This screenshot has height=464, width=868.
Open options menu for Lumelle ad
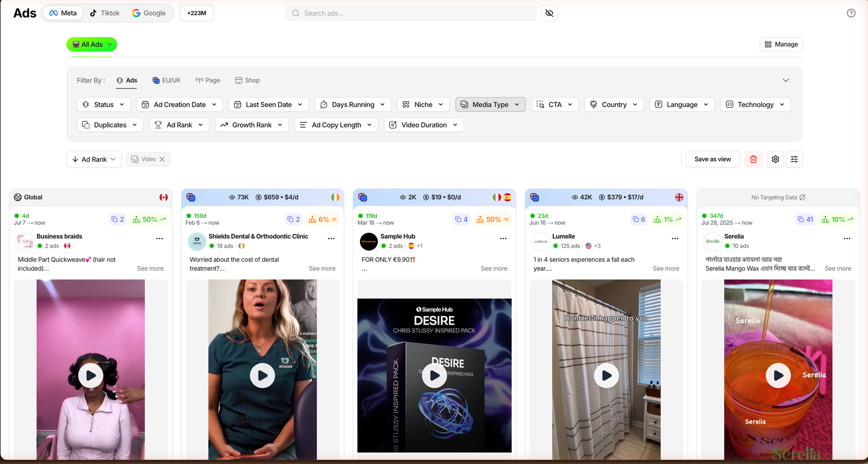coord(675,239)
